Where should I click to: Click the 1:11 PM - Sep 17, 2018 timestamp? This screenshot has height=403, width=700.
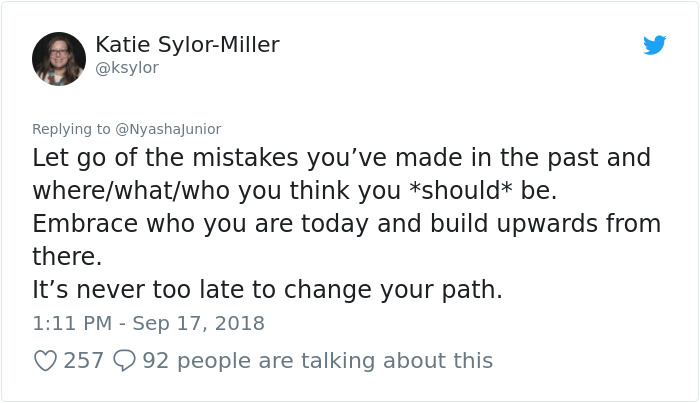point(149,323)
